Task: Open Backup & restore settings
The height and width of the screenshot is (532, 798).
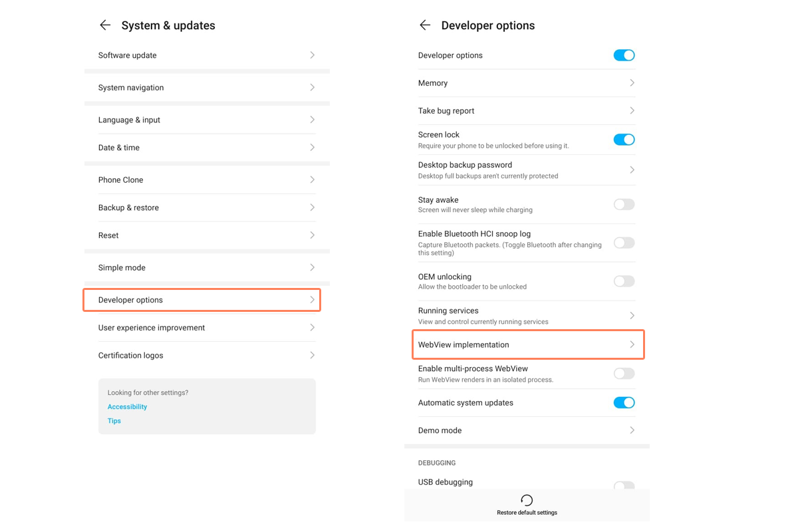Action: [x=129, y=207]
